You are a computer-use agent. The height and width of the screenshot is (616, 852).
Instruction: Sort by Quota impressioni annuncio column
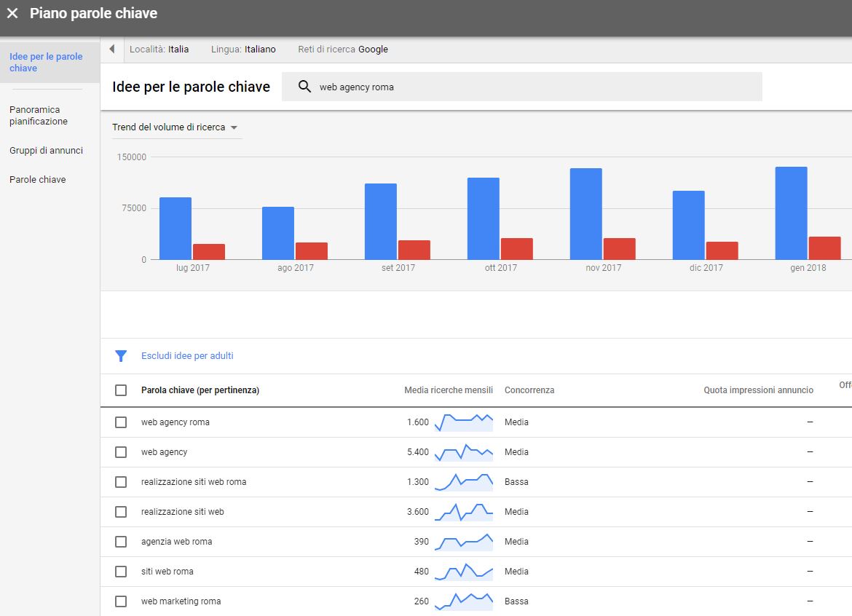(x=758, y=390)
